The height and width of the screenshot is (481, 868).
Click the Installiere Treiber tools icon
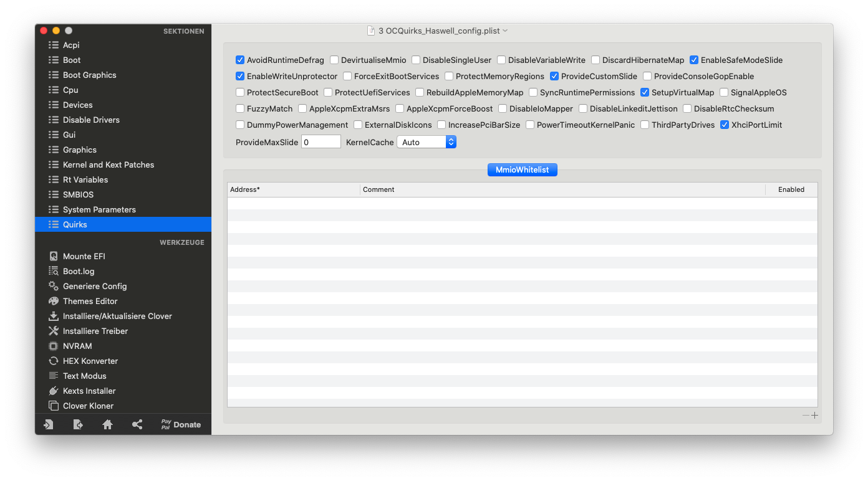(x=54, y=331)
